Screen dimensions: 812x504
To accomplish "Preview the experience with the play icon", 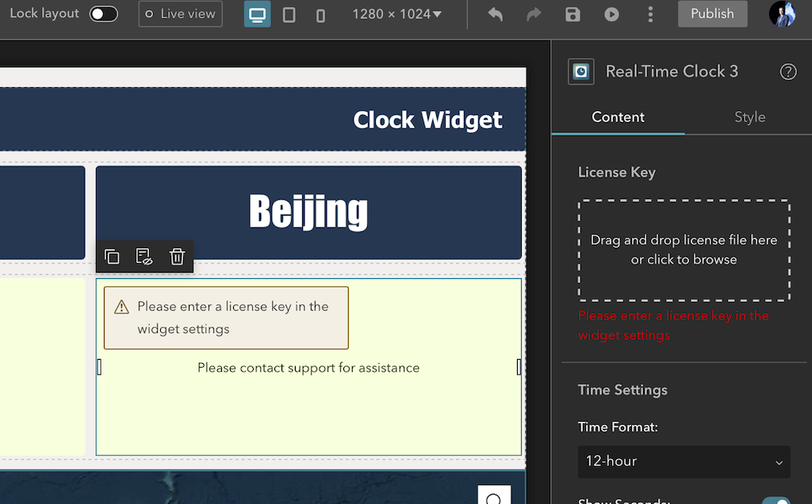I will [611, 13].
